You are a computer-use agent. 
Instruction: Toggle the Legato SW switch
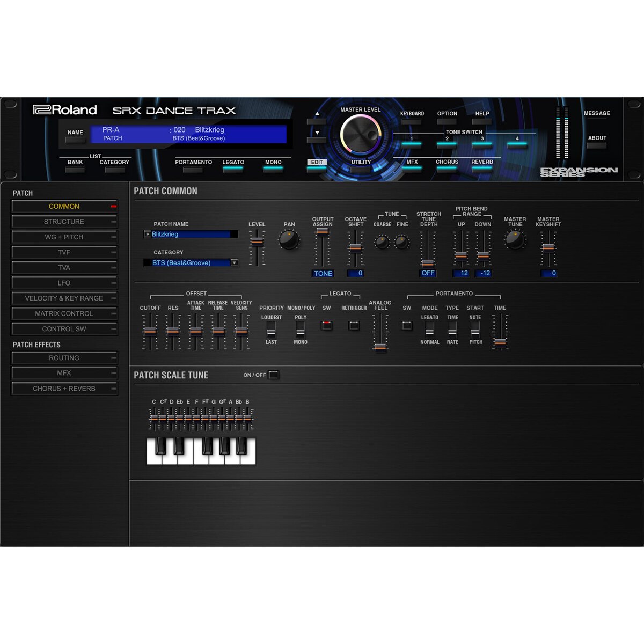(x=326, y=325)
